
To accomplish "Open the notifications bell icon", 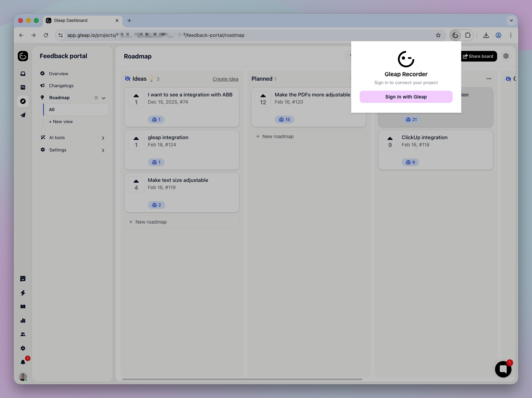I will [23, 362].
